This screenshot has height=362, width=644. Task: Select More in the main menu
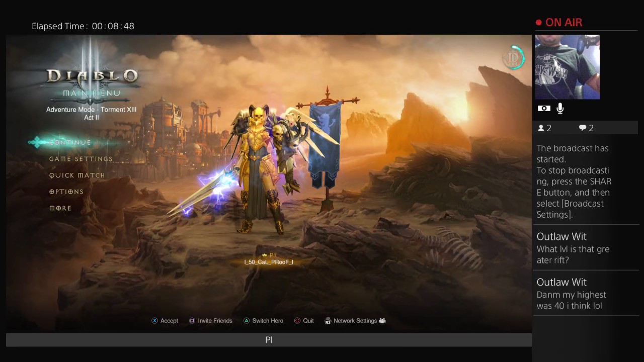coord(60,208)
